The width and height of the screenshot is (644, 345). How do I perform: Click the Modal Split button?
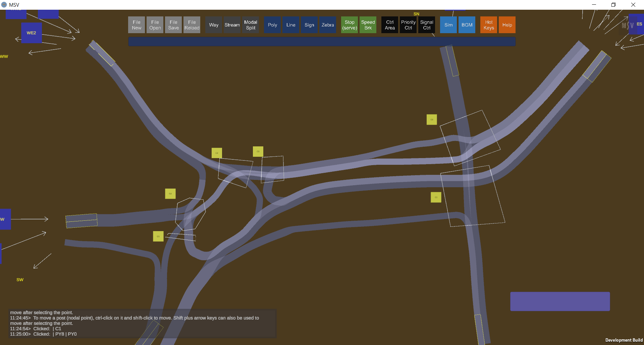(x=251, y=25)
